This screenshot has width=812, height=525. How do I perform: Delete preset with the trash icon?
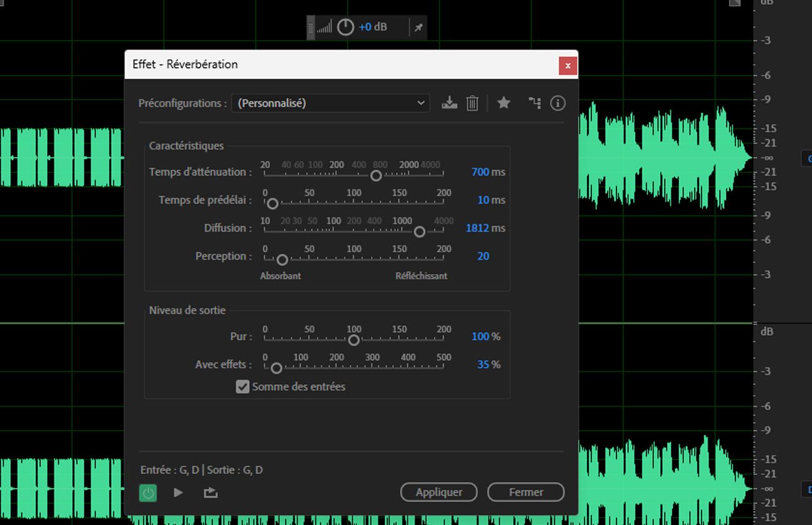point(472,103)
